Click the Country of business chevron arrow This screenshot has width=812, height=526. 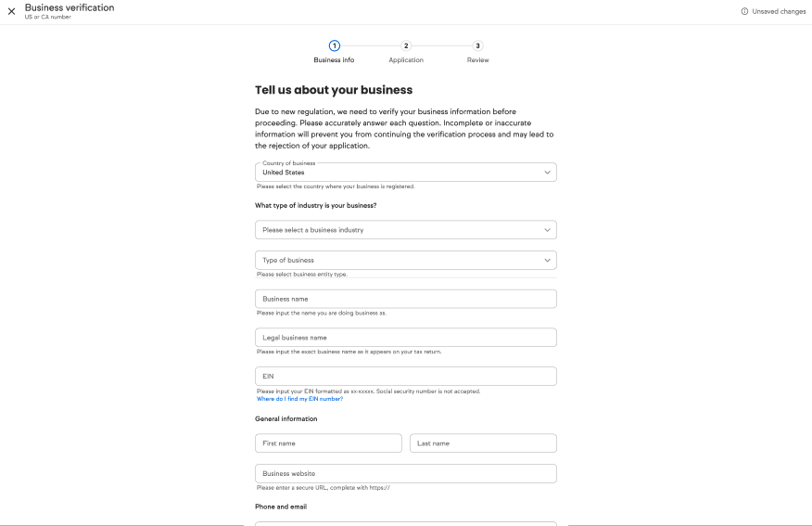(547, 173)
